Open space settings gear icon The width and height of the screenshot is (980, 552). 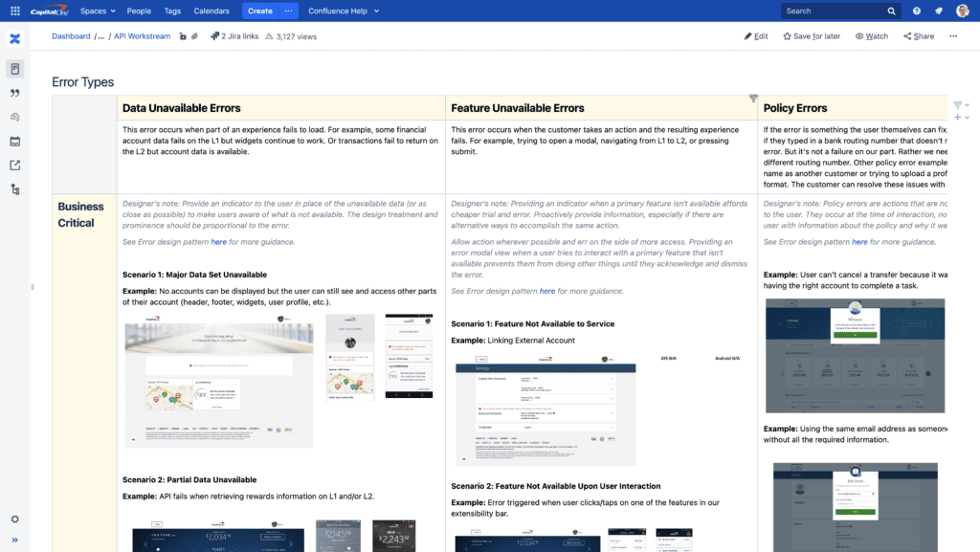(14, 519)
